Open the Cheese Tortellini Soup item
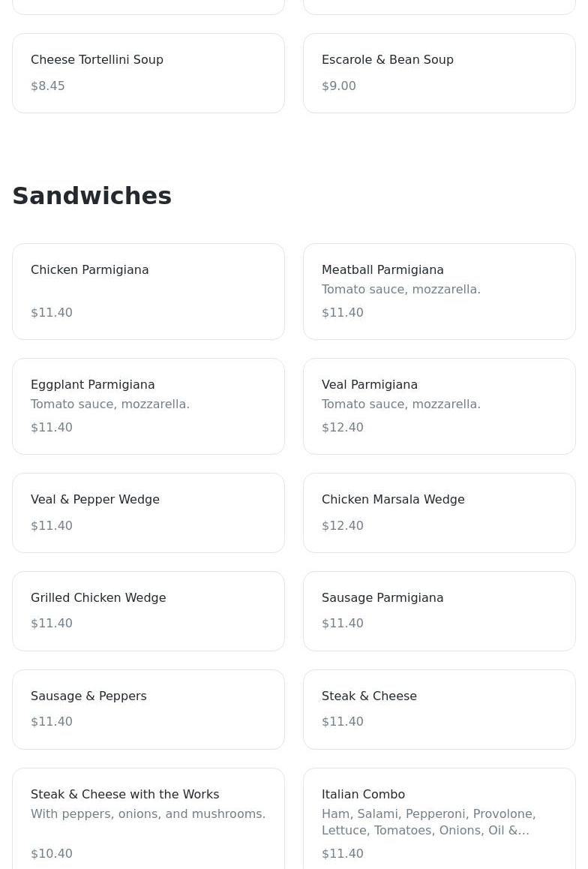Viewport: 588px width, 869px height. tap(148, 72)
